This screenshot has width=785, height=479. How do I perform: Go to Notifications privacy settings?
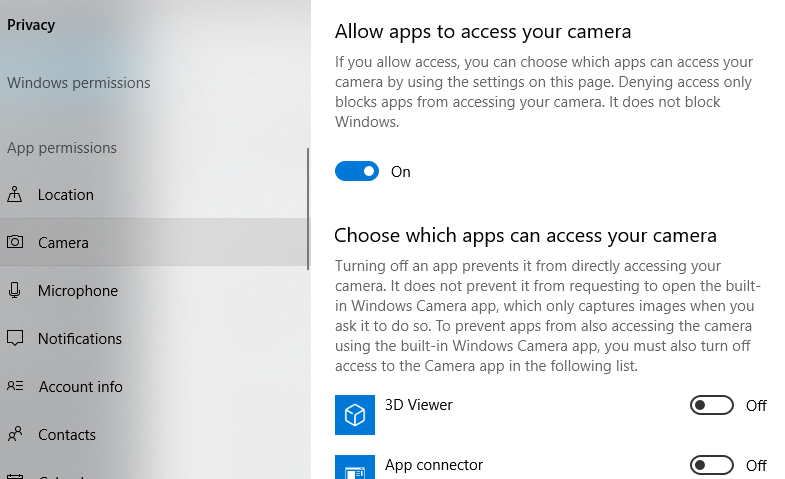(x=154, y=338)
